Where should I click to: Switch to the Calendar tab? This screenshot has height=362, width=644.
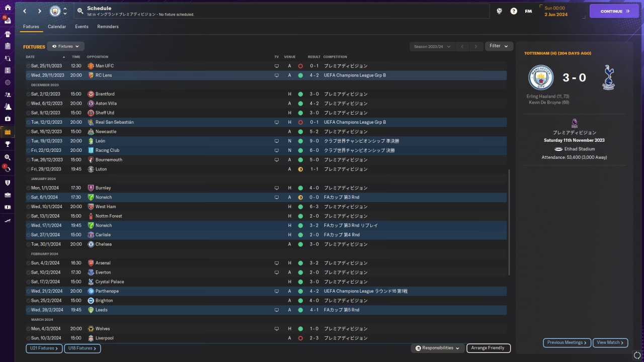pos(57,27)
